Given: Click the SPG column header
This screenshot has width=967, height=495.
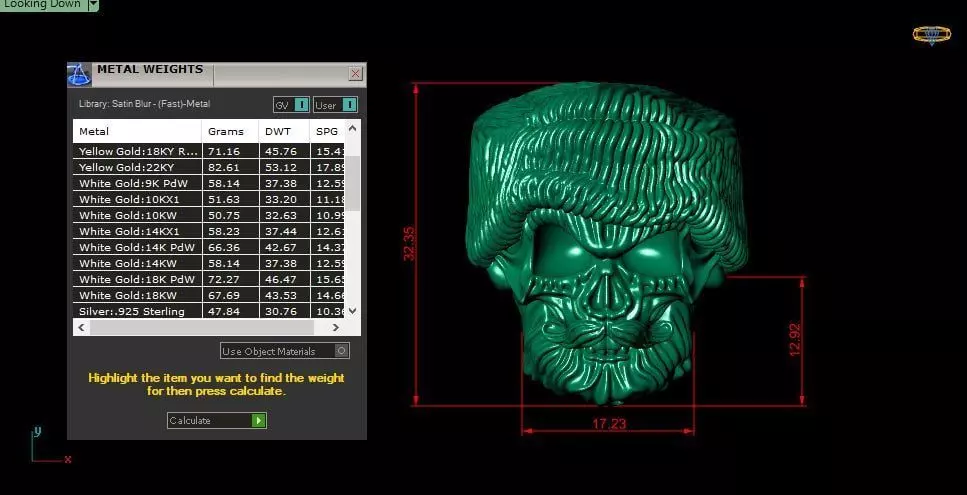Looking at the screenshot, I should click(327, 131).
